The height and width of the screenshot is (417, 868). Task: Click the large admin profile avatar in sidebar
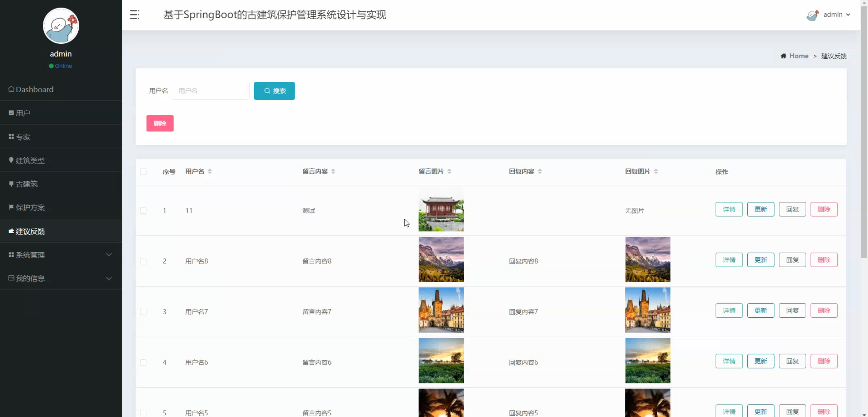point(61,26)
